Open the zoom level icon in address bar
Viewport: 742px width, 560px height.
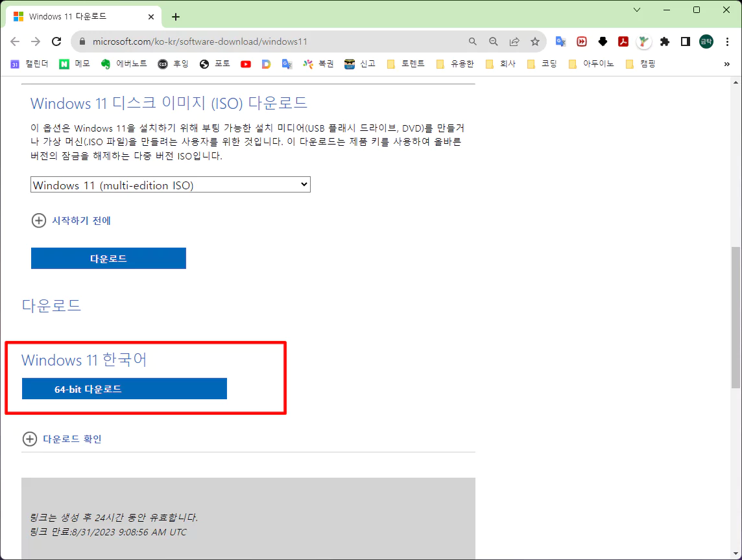tap(493, 41)
